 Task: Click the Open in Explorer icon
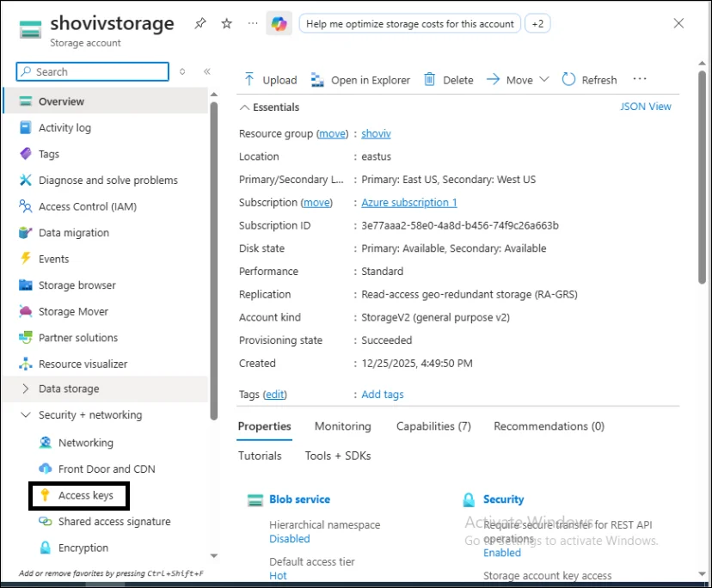click(x=317, y=79)
